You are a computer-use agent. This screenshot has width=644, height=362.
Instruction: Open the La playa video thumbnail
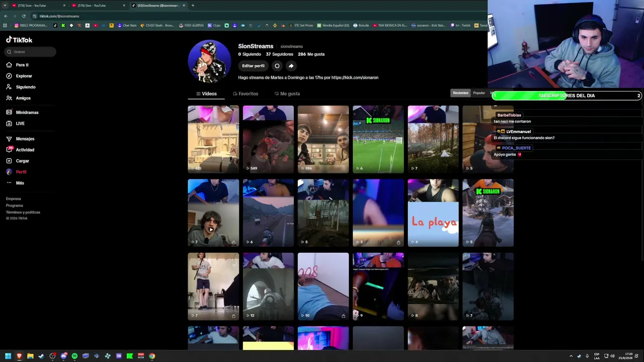coord(433,213)
